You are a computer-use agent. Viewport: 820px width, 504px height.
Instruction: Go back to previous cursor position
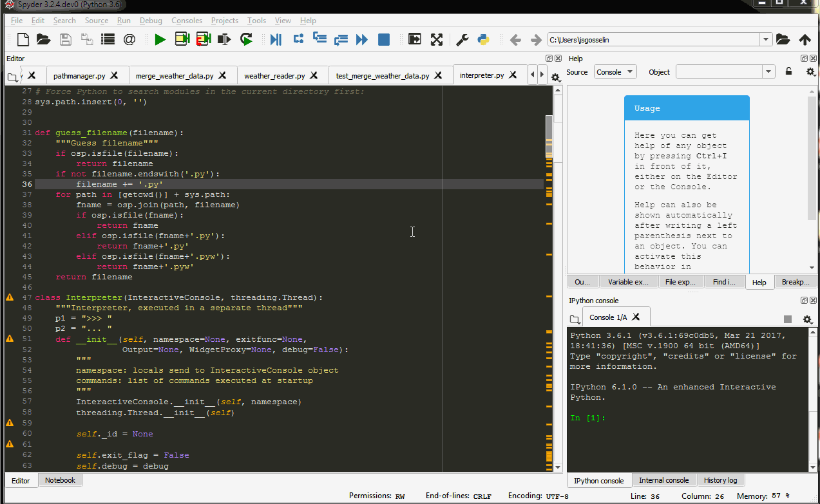tap(515, 40)
